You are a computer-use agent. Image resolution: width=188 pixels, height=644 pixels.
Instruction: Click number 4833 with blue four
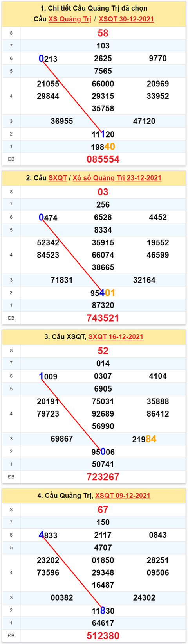coord(48,535)
